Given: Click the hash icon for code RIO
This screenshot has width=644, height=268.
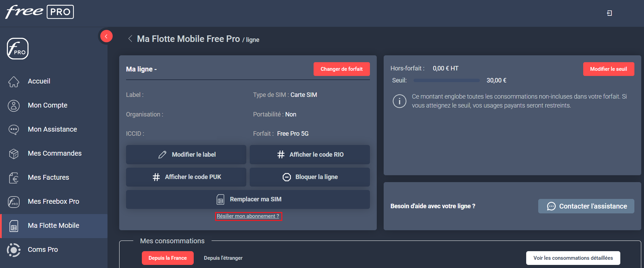Looking at the screenshot, I should coord(281,155).
